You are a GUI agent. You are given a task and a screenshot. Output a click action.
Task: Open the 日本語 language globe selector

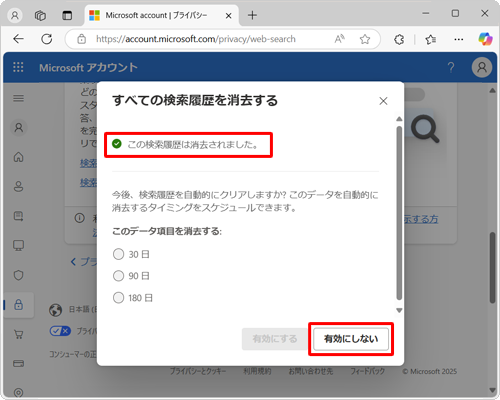click(55, 310)
